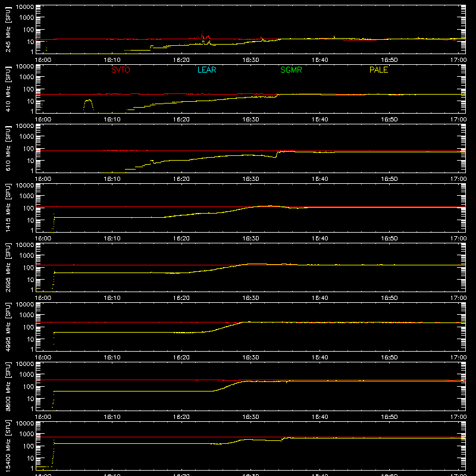Viewport: 476px width, 476px height.
Task: Select the 4995 MHz [SFU] axis title
Action: [x=8, y=327]
